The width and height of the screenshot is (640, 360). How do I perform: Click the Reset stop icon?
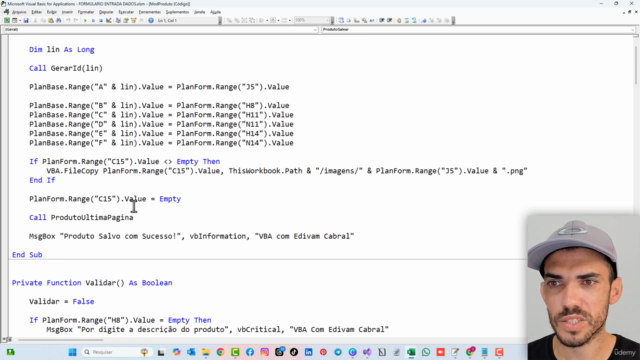(x=101, y=20)
